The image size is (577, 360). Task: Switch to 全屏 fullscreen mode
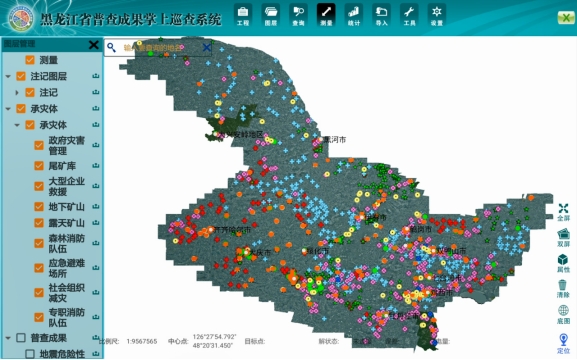coord(563,212)
